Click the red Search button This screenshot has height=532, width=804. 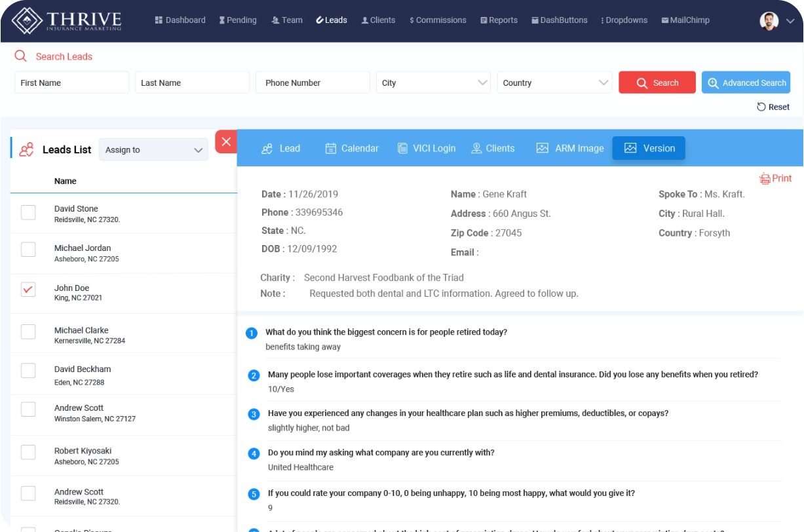pyautogui.click(x=657, y=83)
